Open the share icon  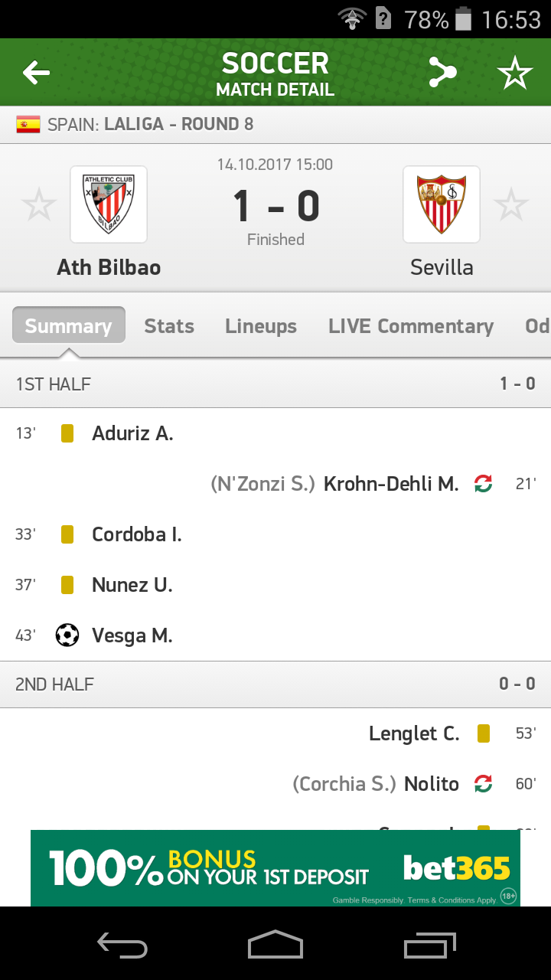(442, 73)
